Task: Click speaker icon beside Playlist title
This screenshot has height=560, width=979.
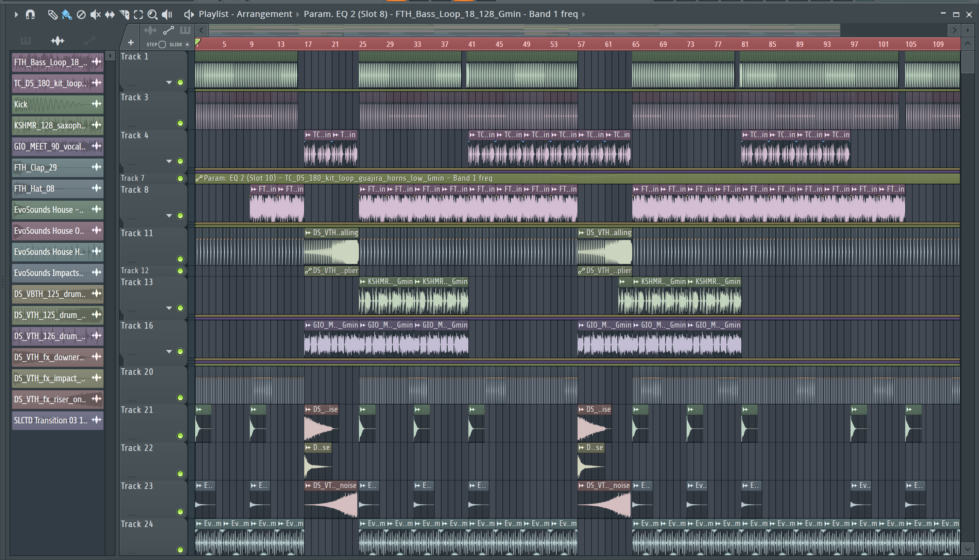Action: pos(188,15)
